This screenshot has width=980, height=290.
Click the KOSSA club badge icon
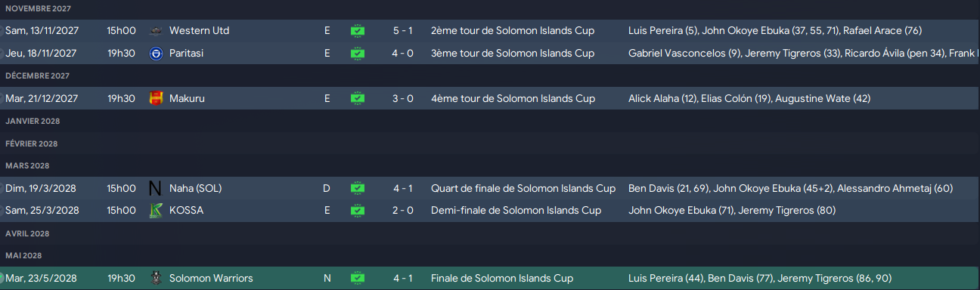(x=156, y=211)
